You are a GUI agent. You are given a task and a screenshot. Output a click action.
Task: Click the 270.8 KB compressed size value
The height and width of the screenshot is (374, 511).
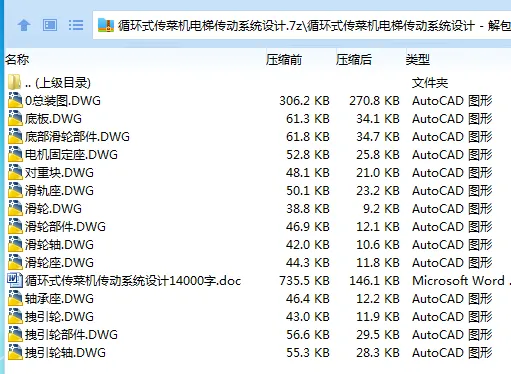pyautogui.click(x=374, y=101)
